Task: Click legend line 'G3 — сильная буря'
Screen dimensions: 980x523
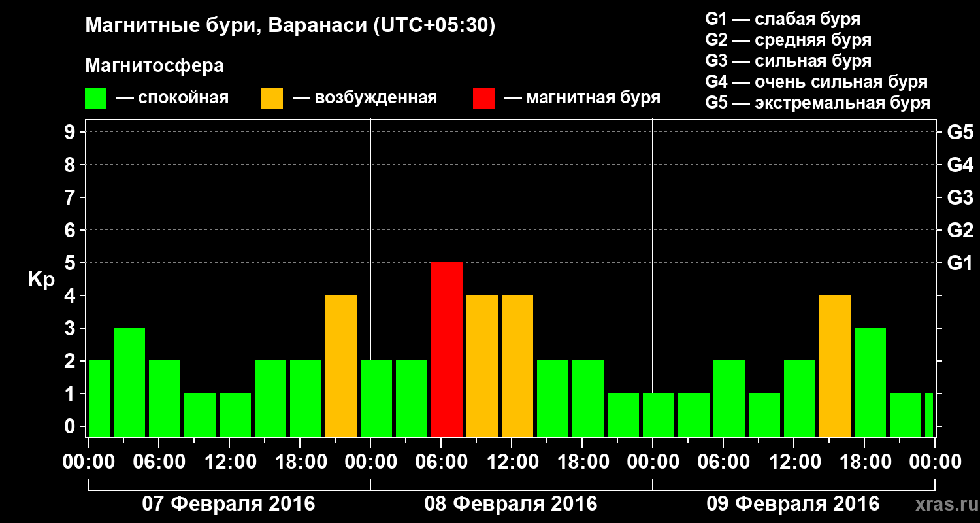Action: tap(788, 61)
